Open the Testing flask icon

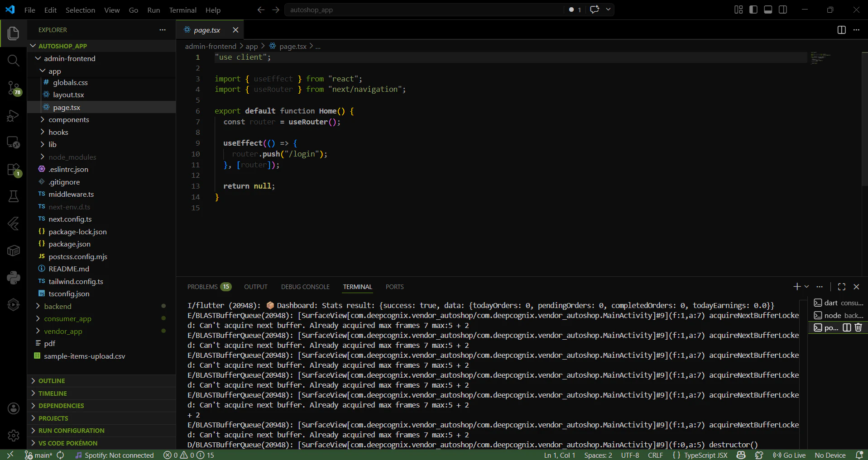click(13, 196)
